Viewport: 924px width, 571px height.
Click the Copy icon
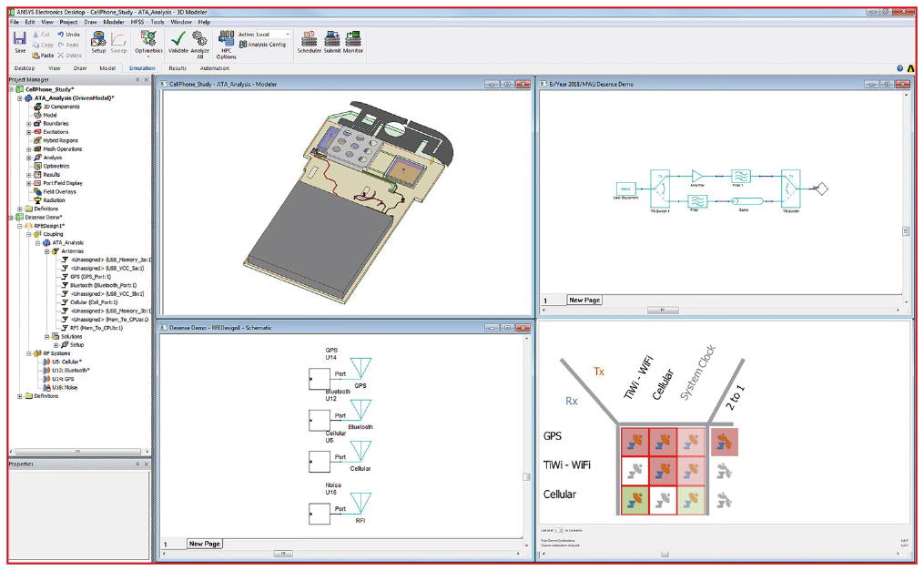36,45
